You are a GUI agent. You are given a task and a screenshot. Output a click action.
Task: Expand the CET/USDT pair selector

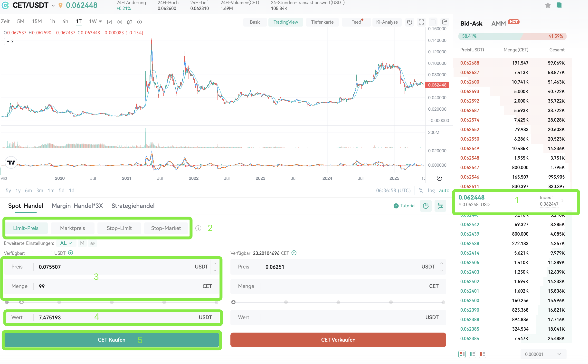(x=53, y=5)
